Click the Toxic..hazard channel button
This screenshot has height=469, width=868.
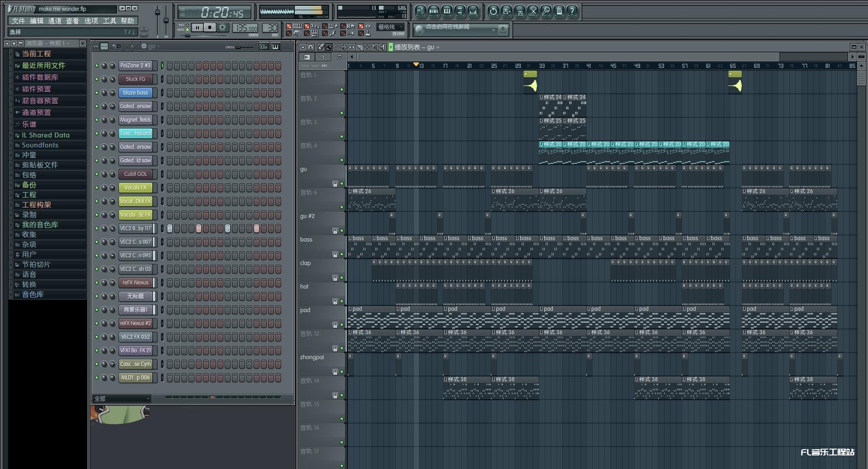(x=136, y=133)
